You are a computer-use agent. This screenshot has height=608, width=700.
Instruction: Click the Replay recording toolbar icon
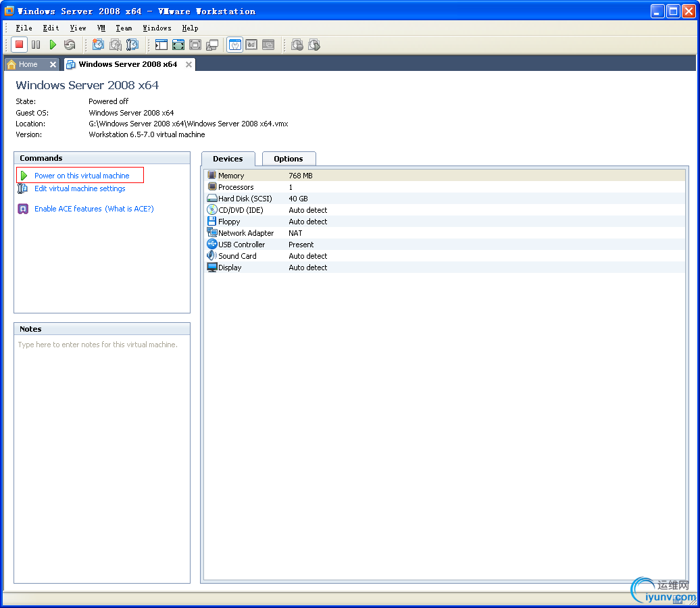(x=314, y=45)
